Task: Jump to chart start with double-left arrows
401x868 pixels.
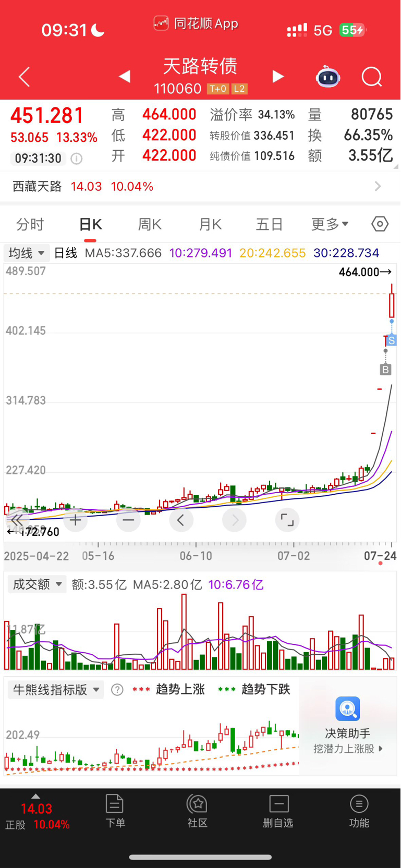Action: pyautogui.click(x=17, y=520)
